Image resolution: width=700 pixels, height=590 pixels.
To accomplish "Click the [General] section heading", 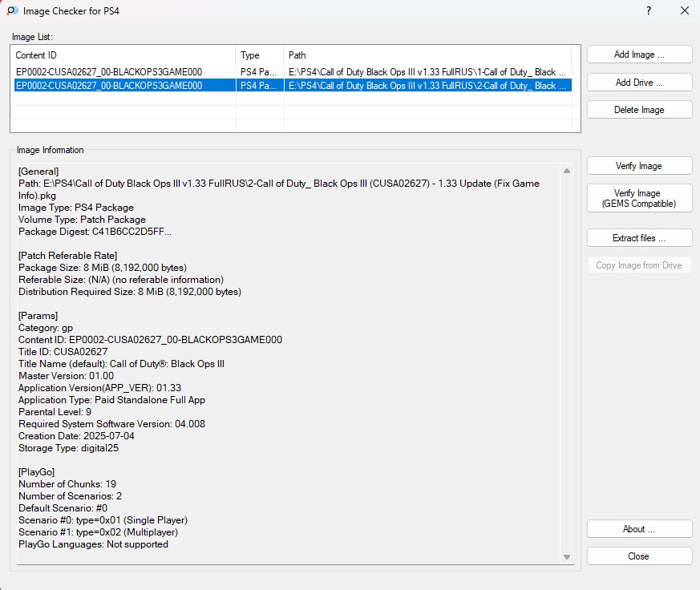I will [x=38, y=172].
